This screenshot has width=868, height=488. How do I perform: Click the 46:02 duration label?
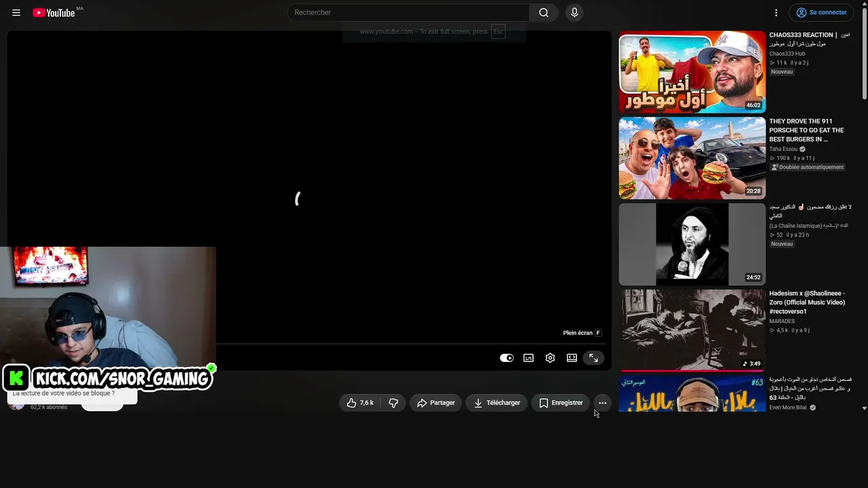[753, 106]
